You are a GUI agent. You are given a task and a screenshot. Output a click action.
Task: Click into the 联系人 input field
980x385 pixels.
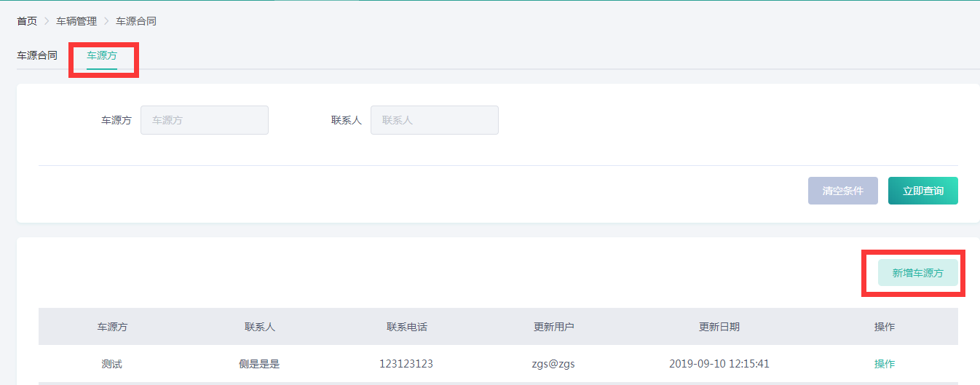click(434, 120)
